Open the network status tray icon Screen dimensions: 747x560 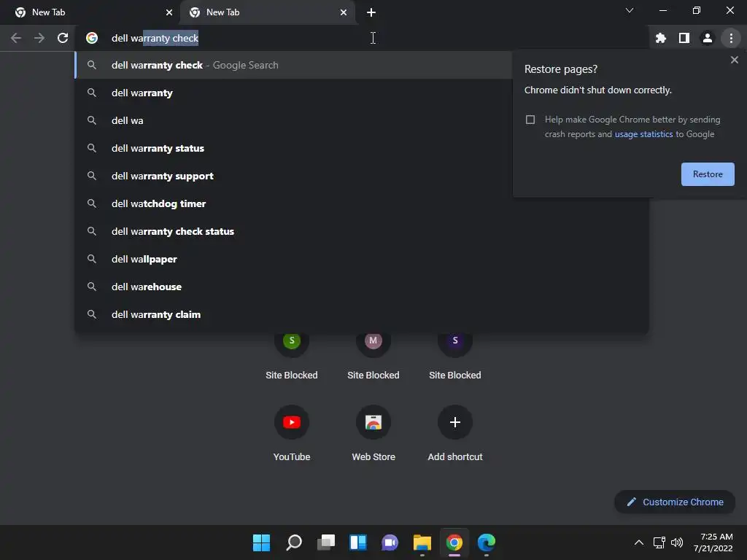tap(659, 542)
